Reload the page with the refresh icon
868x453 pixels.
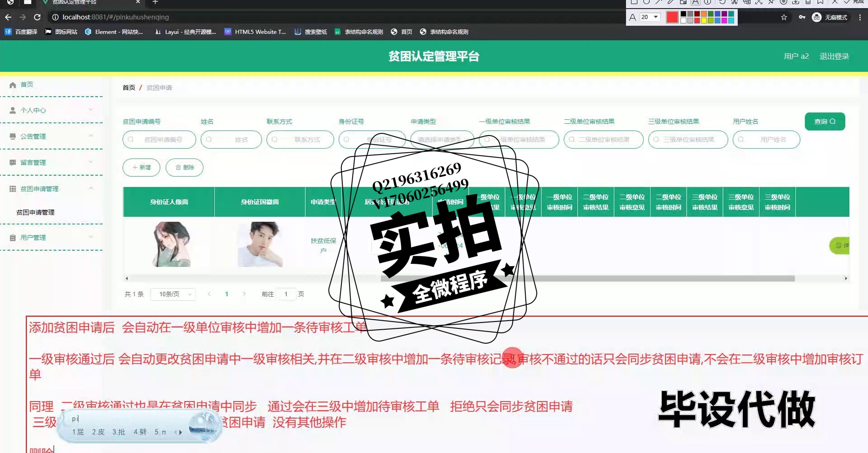38,17
